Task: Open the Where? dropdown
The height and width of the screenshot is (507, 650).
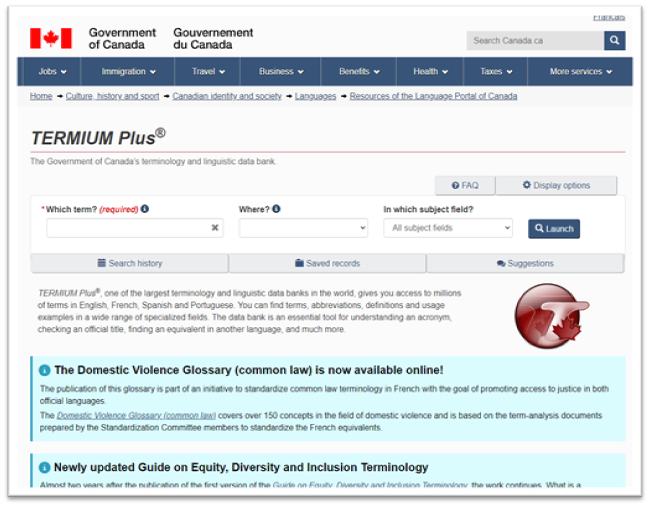Action: point(303,228)
